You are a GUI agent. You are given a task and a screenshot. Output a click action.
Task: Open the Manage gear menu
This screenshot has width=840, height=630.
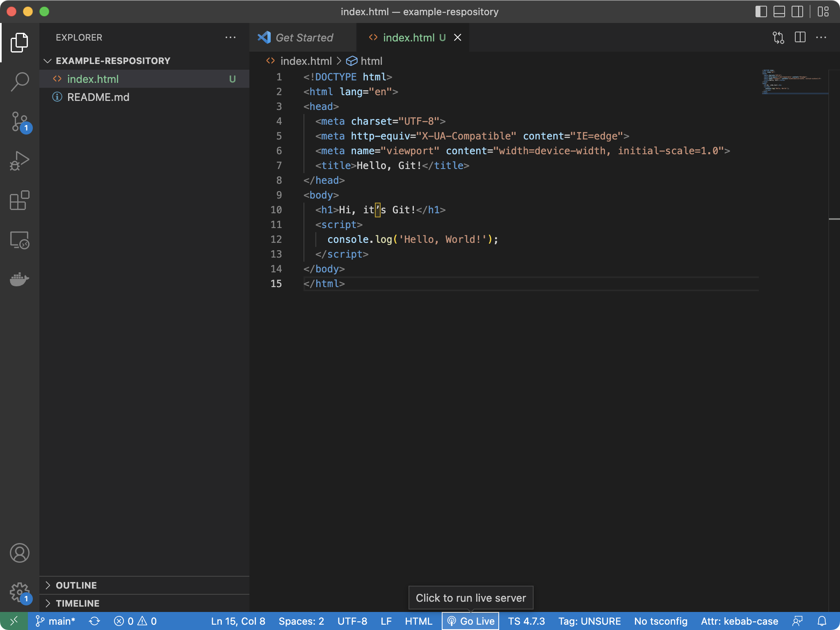19,592
